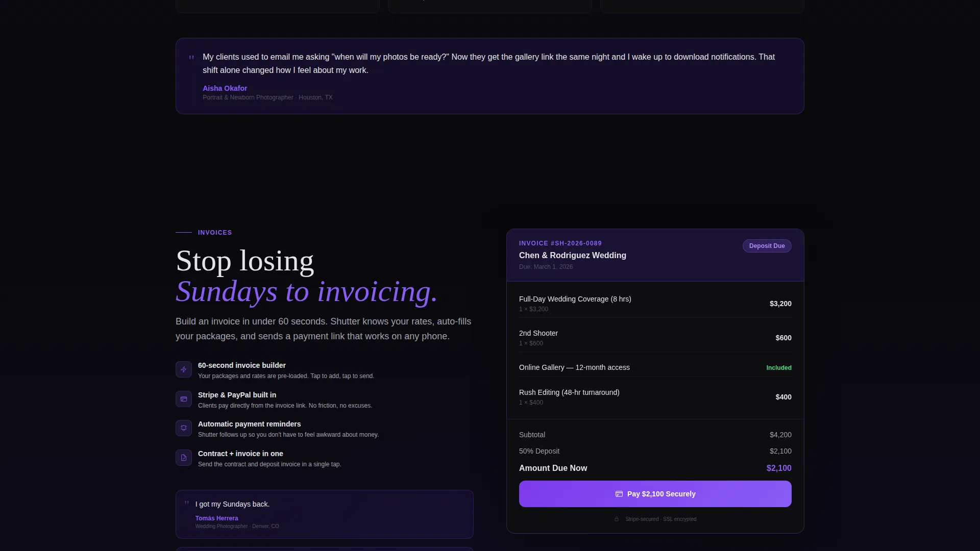The height and width of the screenshot is (551, 980).
Task: Select the INVOICES section label
Action: [215, 233]
